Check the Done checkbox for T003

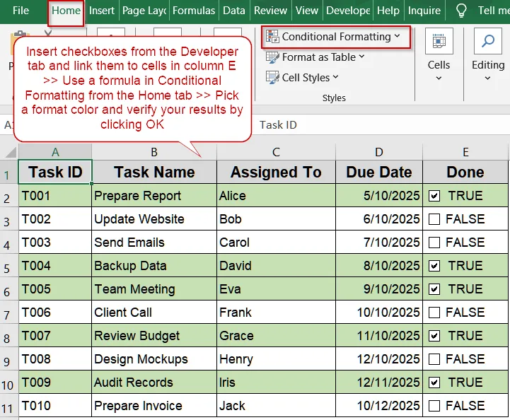pos(434,243)
